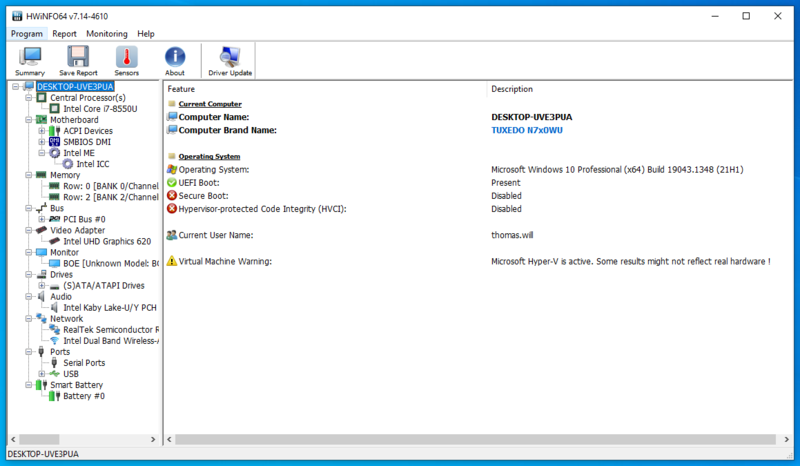
Task: Click the Current User Name row
Action: pyautogui.click(x=479, y=235)
